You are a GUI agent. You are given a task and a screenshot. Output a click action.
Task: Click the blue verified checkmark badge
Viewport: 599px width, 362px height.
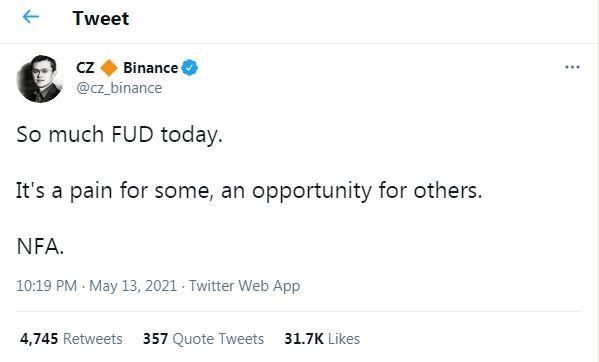(x=189, y=68)
